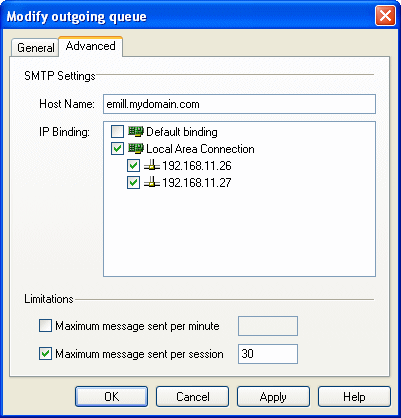Screen dimensions: 401x418
Task: Uncheck the Local Area Connection checkbox
Action: pos(117,149)
